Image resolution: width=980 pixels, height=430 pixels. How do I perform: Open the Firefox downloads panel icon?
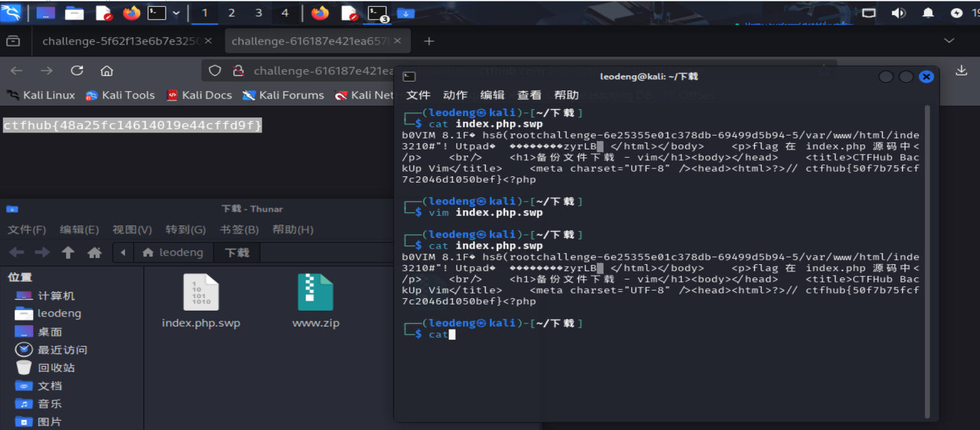tap(961, 71)
